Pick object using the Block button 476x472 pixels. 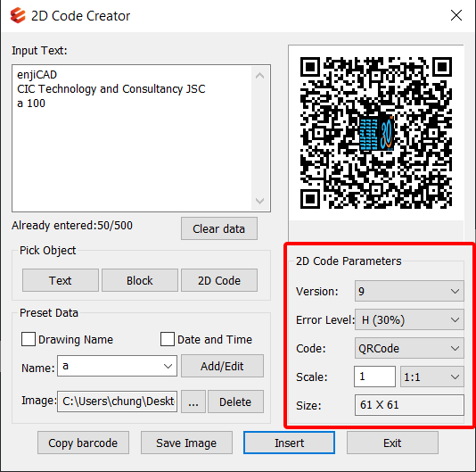pos(140,280)
